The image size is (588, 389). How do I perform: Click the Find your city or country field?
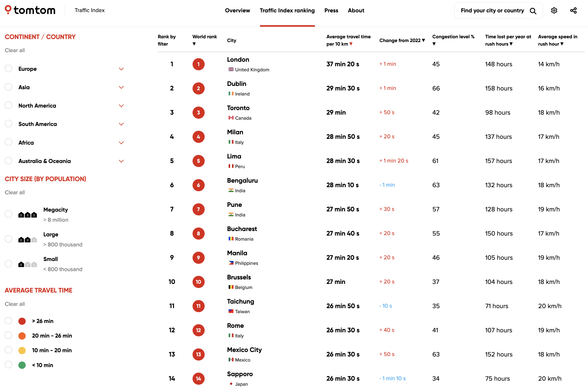pyautogui.click(x=492, y=11)
